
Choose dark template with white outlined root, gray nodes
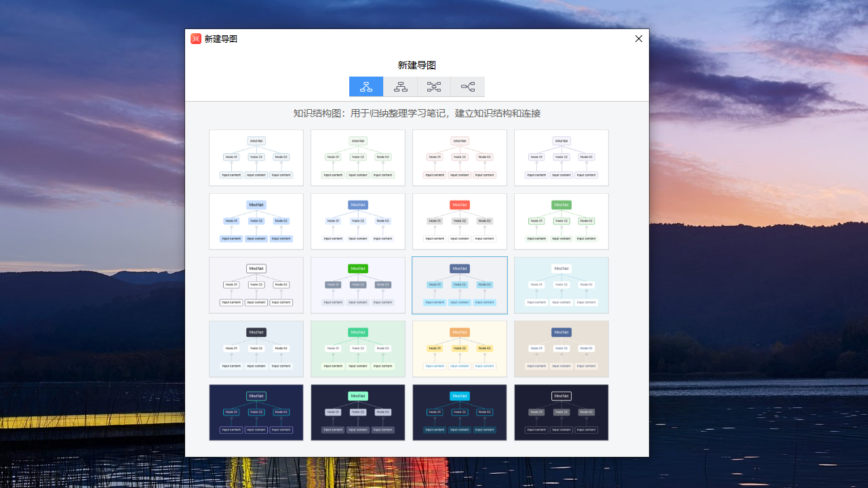point(561,413)
